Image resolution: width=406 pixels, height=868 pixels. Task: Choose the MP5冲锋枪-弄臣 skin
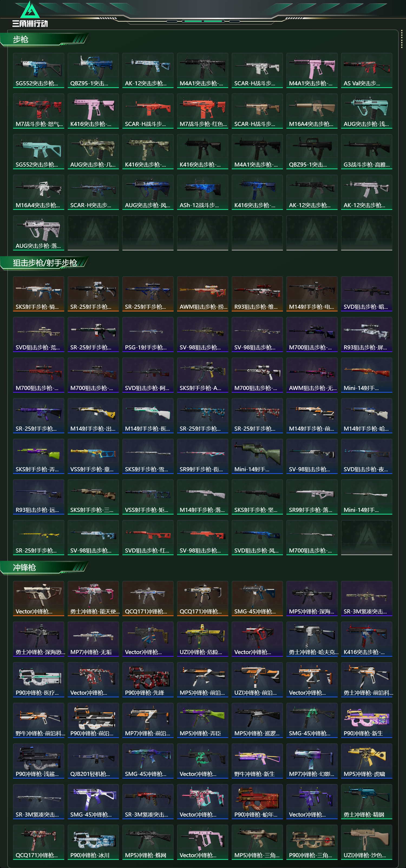[x=202, y=720]
